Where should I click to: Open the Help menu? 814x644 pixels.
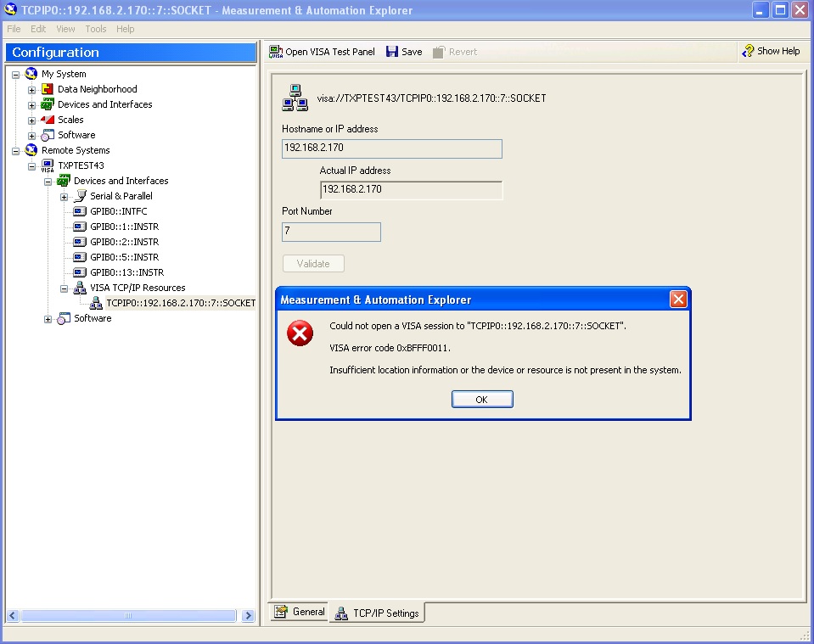[125, 29]
